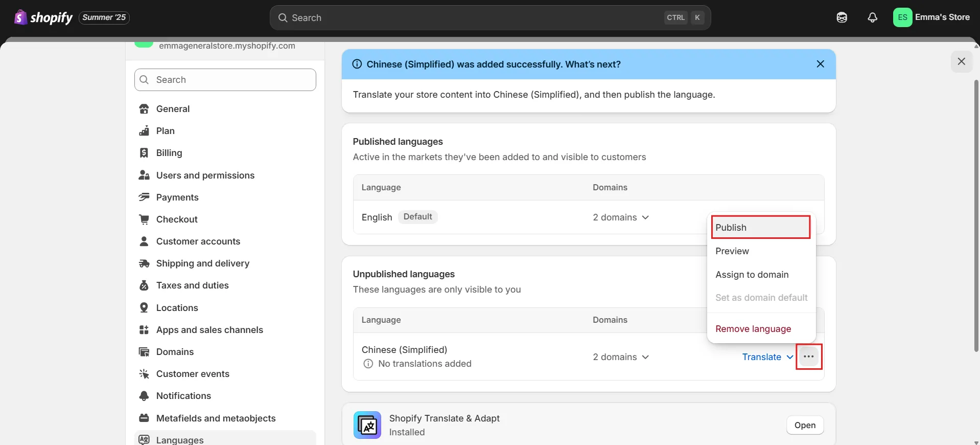The image size is (980, 445).
Task: Click the info icon in the success banner
Action: 357,64
